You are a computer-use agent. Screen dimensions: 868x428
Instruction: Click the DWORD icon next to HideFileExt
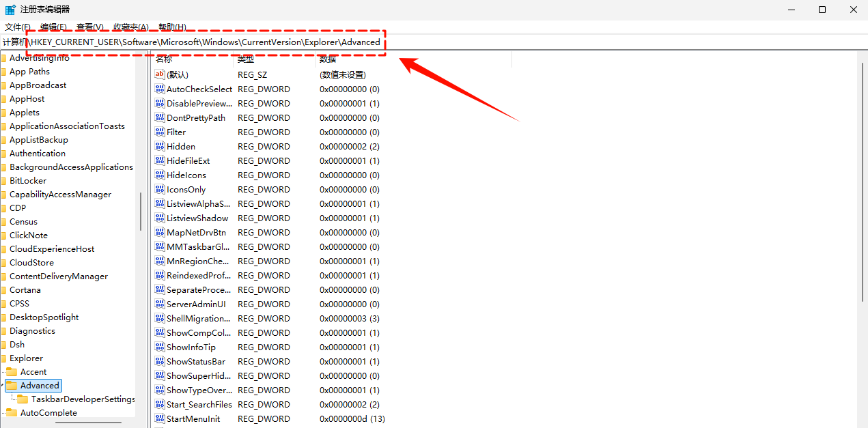160,161
